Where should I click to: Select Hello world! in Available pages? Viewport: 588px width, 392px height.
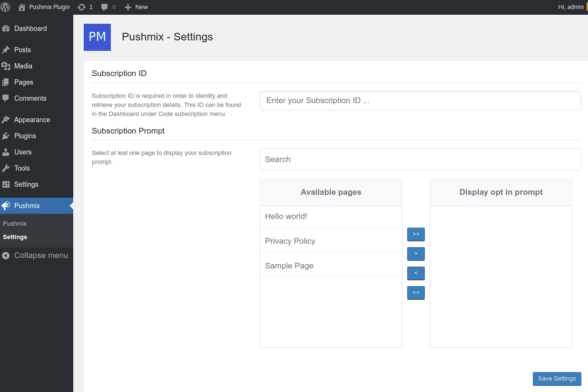(331, 216)
